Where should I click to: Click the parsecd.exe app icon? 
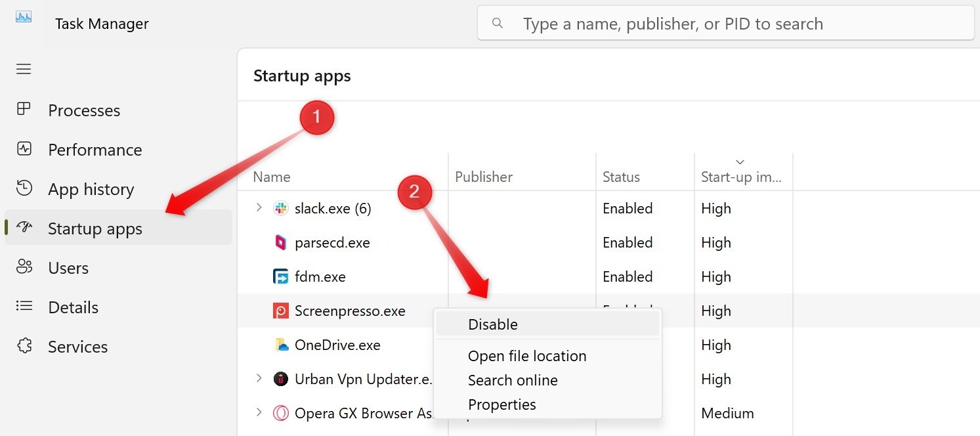coord(281,243)
